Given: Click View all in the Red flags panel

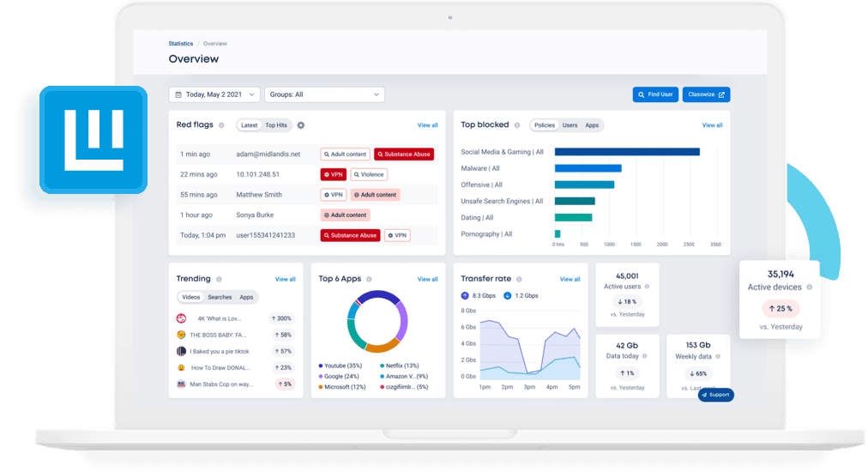Looking at the screenshot, I should coord(427,125).
